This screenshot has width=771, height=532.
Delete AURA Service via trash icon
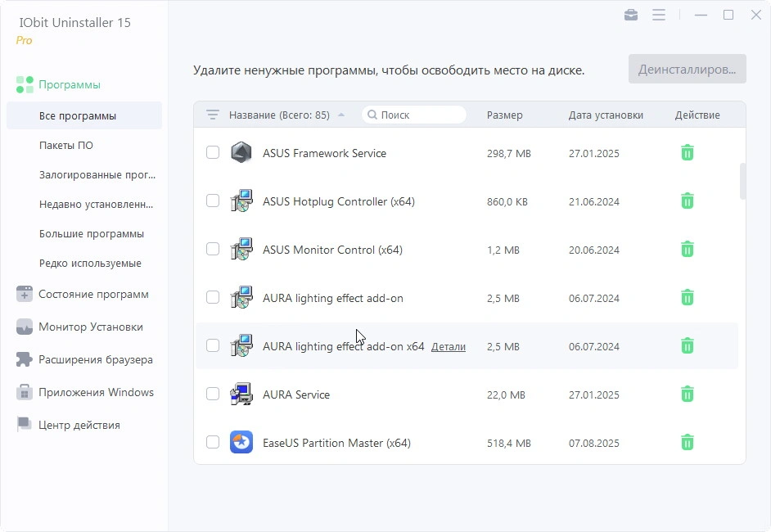688,394
